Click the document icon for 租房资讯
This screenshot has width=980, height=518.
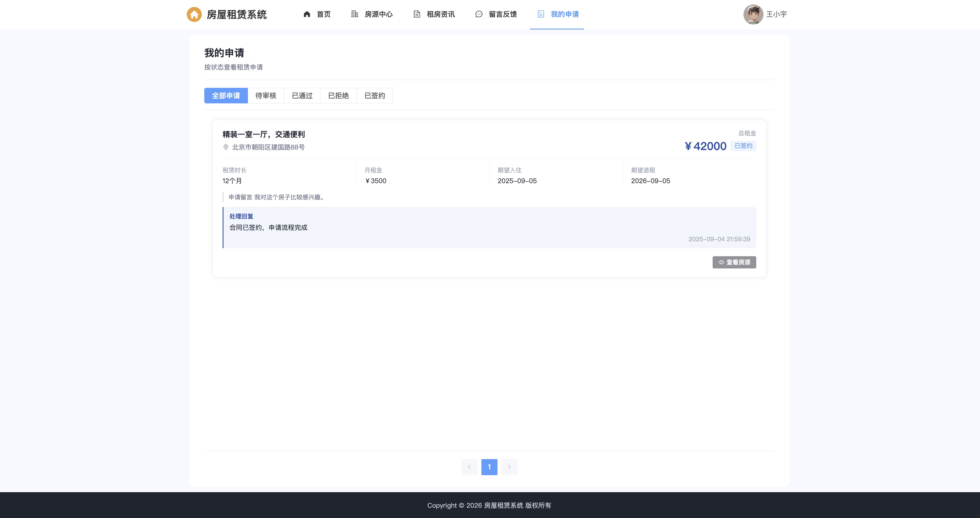pos(417,14)
